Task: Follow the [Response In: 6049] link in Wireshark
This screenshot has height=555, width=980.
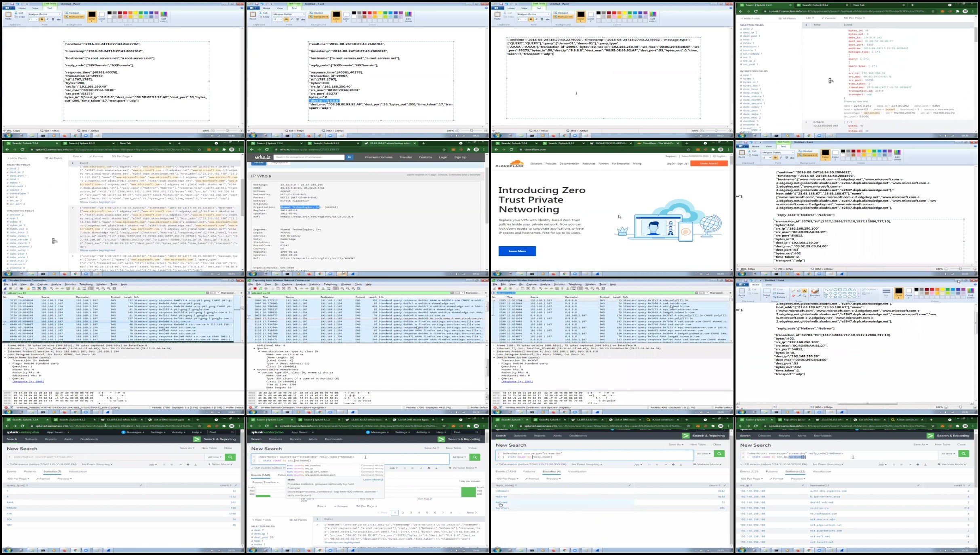Action: tap(28, 382)
